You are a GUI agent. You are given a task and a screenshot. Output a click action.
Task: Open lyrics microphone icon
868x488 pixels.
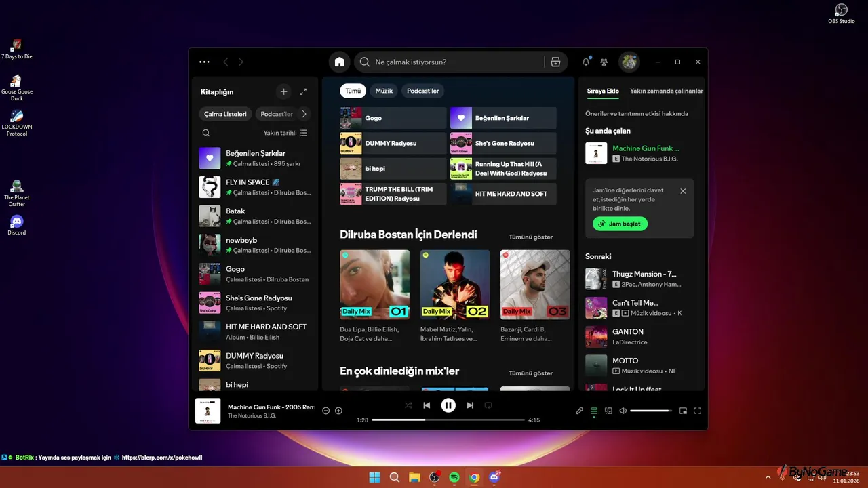pyautogui.click(x=580, y=411)
